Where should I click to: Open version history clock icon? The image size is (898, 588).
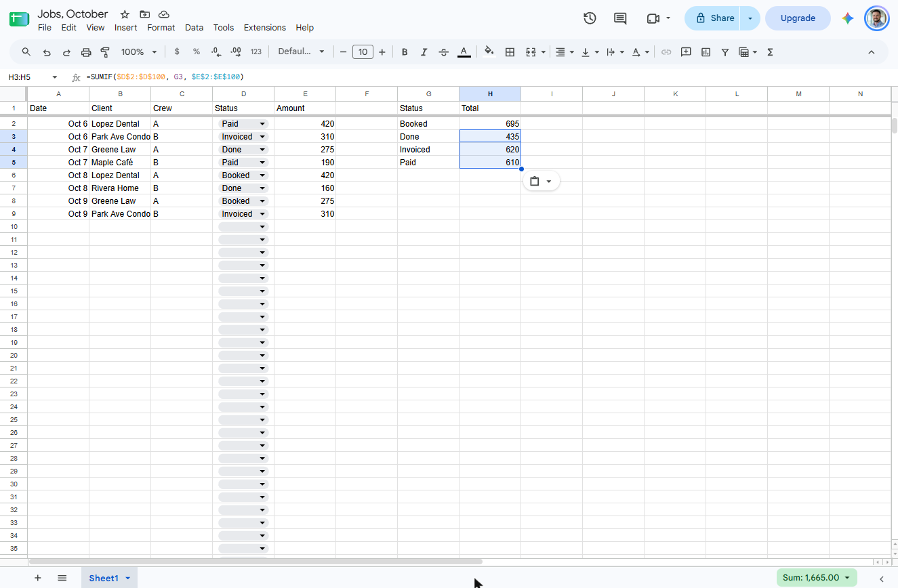tap(590, 18)
